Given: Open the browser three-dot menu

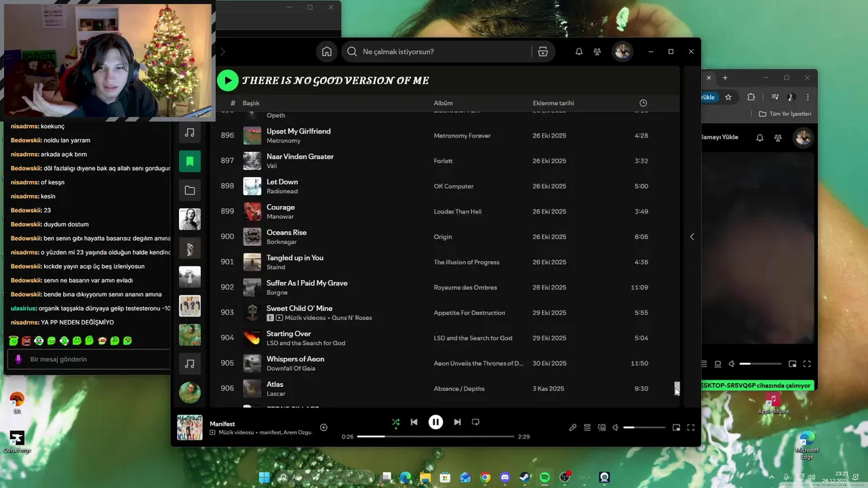Looking at the screenshot, I should [806, 97].
